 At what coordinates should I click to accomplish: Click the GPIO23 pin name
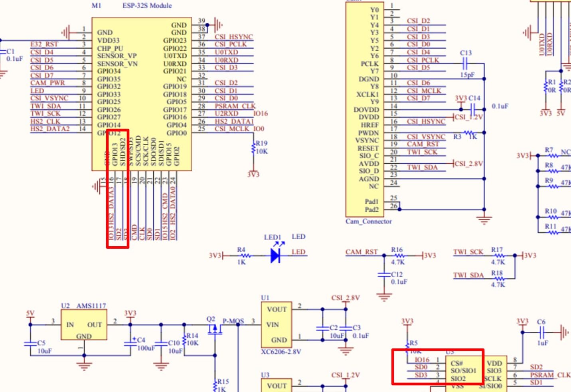(x=175, y=40)
